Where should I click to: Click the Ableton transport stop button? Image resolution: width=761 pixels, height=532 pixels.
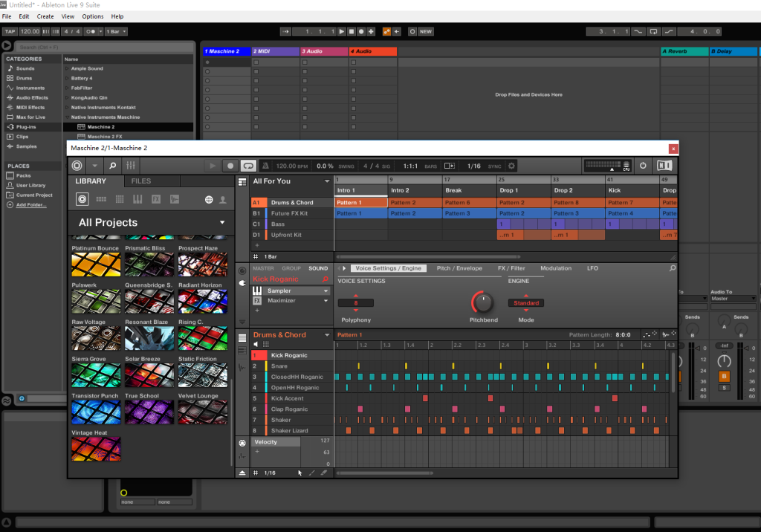click(x=352, y=31)
